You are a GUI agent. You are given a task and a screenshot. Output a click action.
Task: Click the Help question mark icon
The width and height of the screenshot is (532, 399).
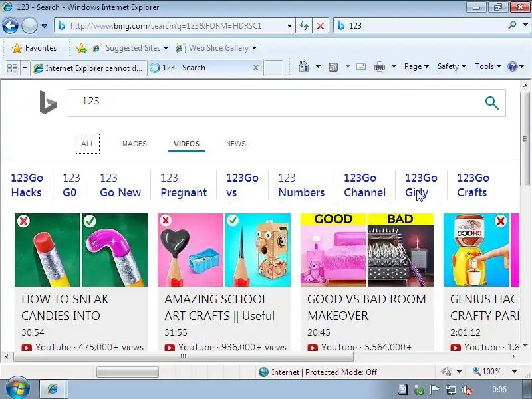tap(512, 66)
